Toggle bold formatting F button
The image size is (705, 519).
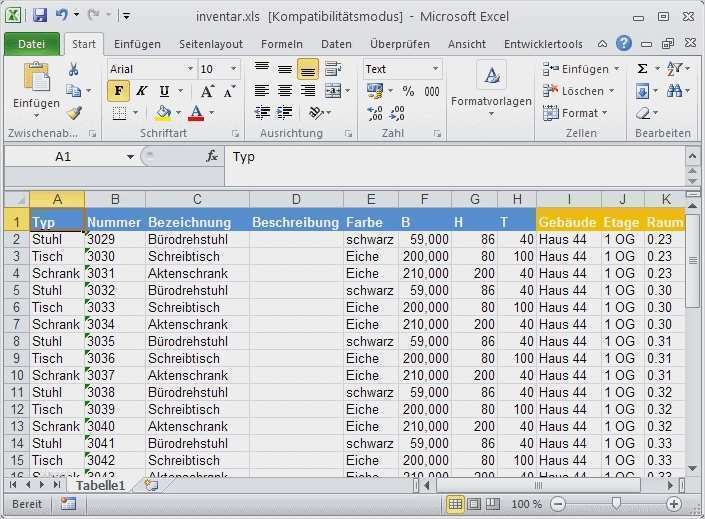pos(119,91)
